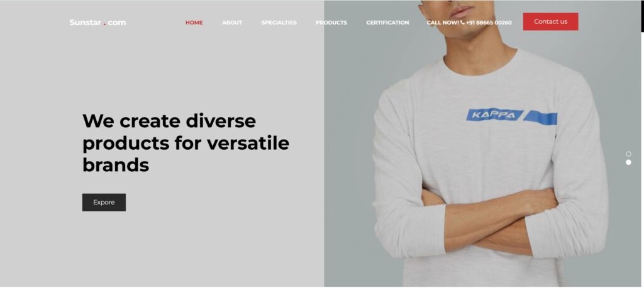Image resolution: width=644 pixels, height=292 pixels.
Task: Click the blue stripe beside KAPPA logo
Action: click(540, 118)
